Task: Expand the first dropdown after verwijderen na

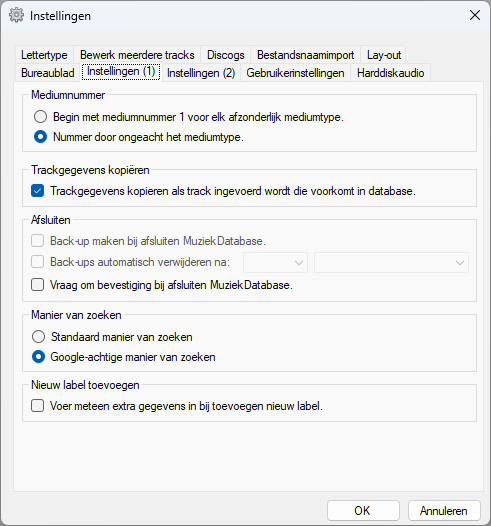Action: pyautogui.click(x=275, y=262)
